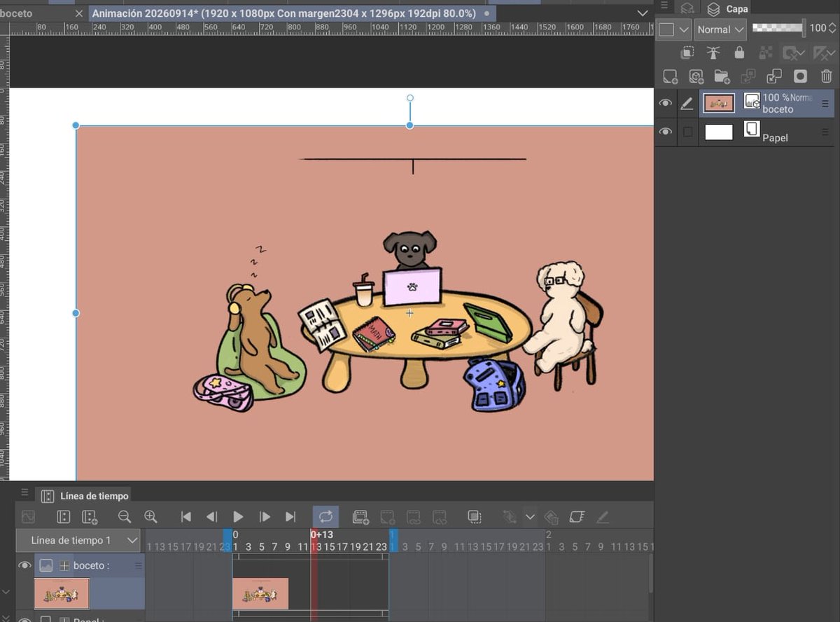The image size is (840, 622).
Task: Step back to previous frame
Action: pyautogui.click(x=211, y=517)
